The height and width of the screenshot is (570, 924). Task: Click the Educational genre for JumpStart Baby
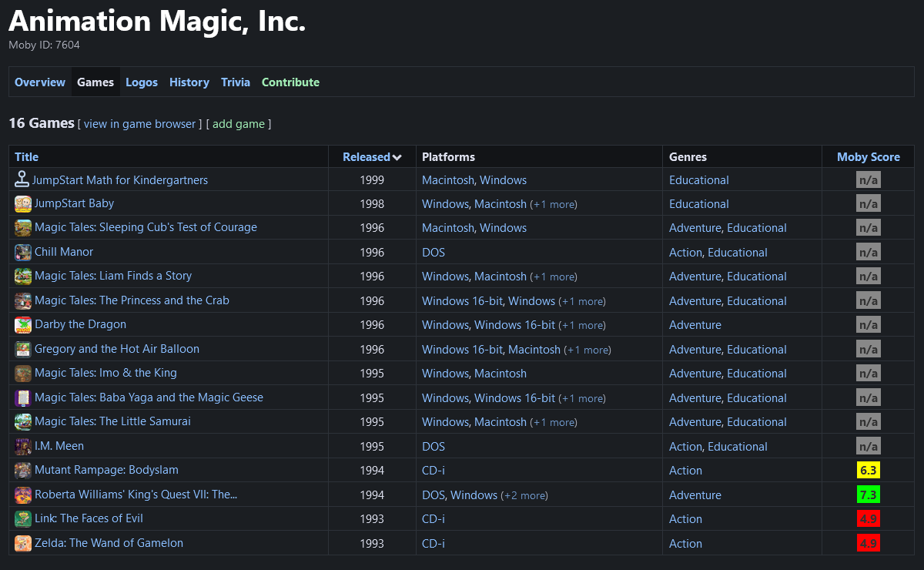pyautogui.click(x=699, y=204)
